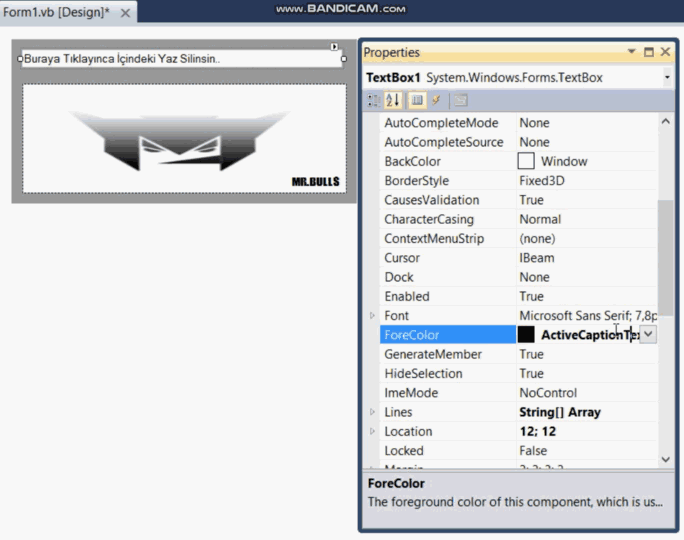This screenshot has width=684, height=540.
Task: Select the Enabled property row
Action: [518, 296]
